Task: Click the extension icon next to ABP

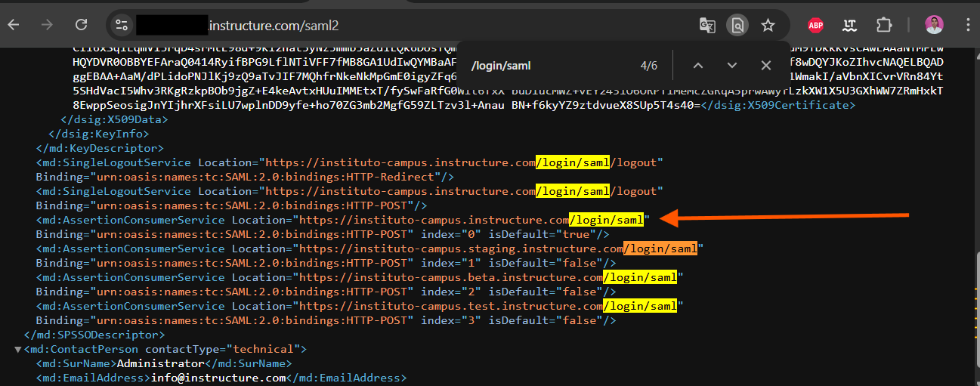Action: click(x=849, y=25)
